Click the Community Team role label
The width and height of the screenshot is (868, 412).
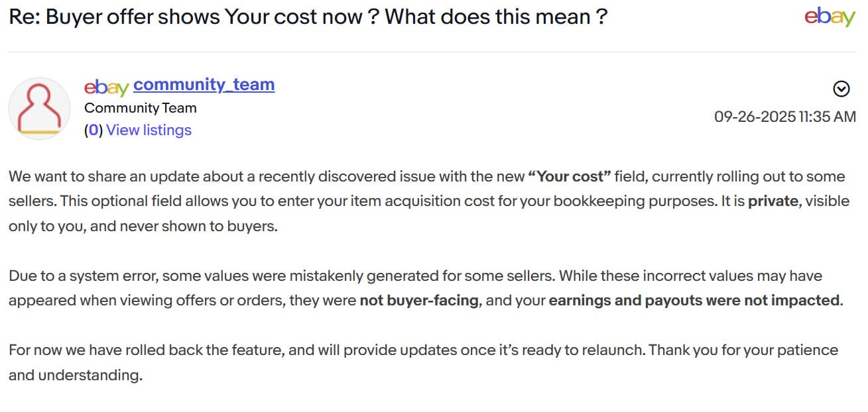pos(140,107)
